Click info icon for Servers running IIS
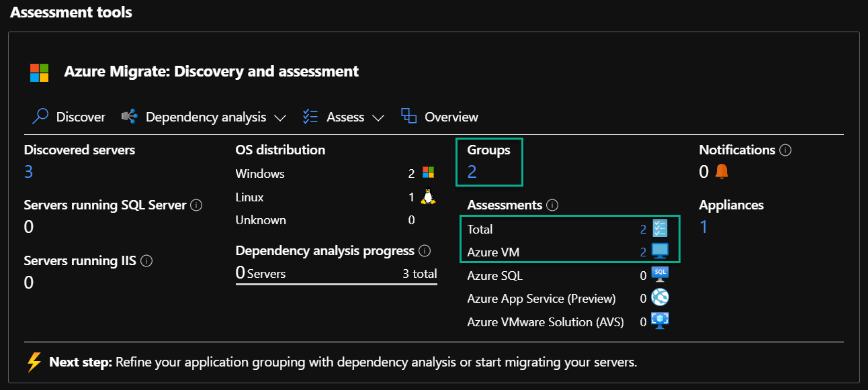The width and height of the screenshot is (868, 390). pos(146,260)
